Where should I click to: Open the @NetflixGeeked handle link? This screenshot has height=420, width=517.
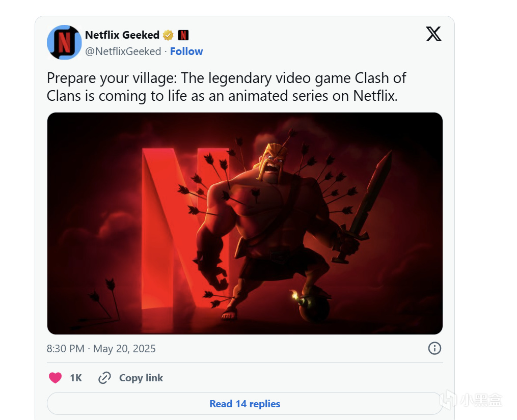[123, 51]
